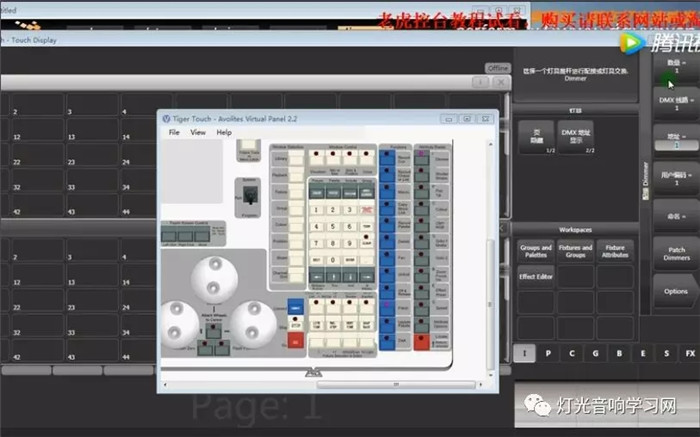Click the Attach Wheels to Control button
This screenshot has width=700, height=437.
[213, 331]
